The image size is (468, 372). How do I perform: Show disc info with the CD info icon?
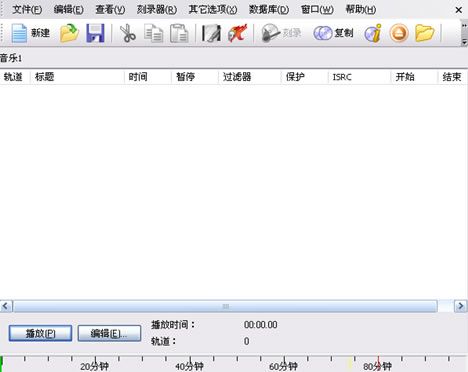(373, 33)
